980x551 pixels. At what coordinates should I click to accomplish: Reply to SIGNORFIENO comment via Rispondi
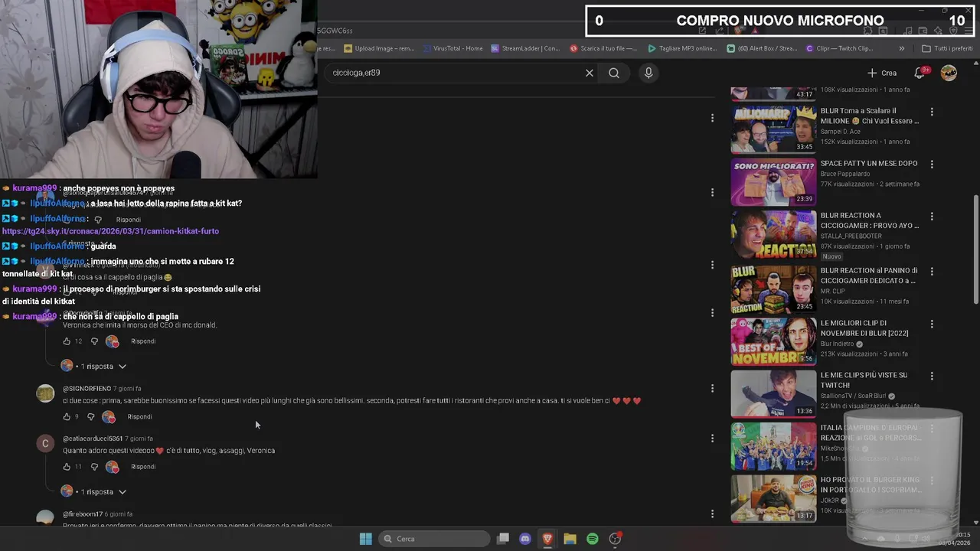click(x=139, y=417)
